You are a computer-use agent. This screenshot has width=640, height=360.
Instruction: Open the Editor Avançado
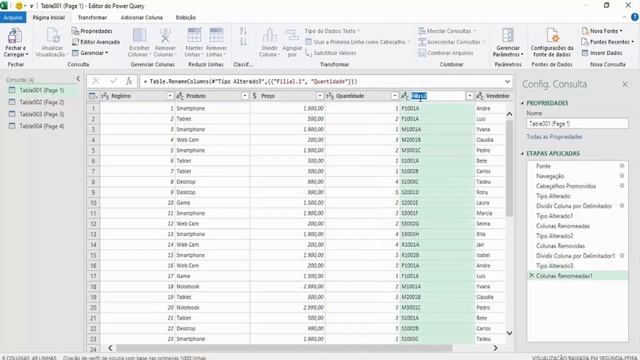click(96, 42)
